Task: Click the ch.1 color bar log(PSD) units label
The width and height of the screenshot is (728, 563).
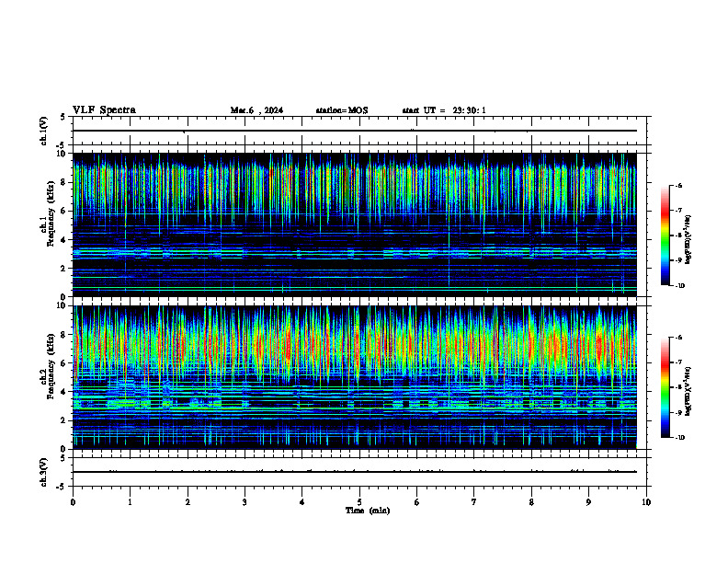Action: pyautogui.click(x=688, y=240)
